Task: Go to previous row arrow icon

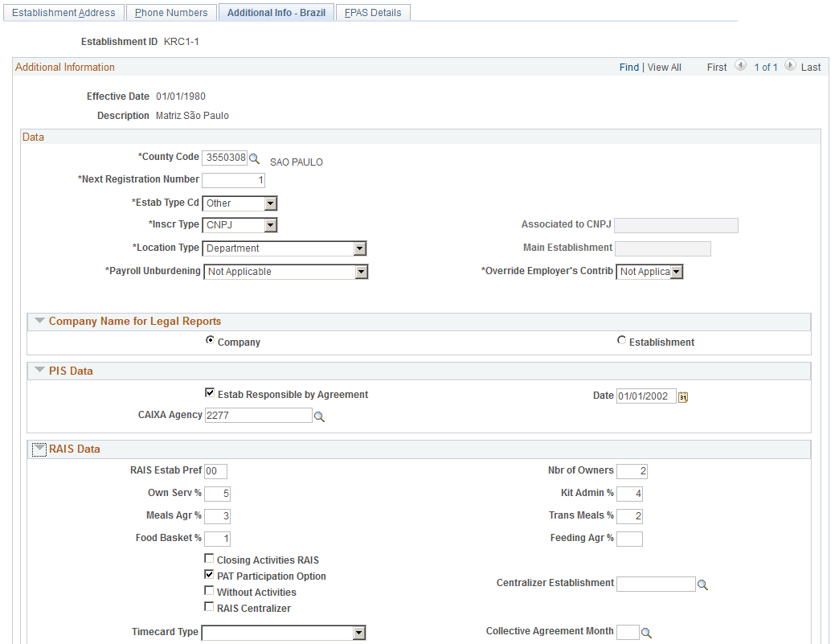Action: point(740,65)
